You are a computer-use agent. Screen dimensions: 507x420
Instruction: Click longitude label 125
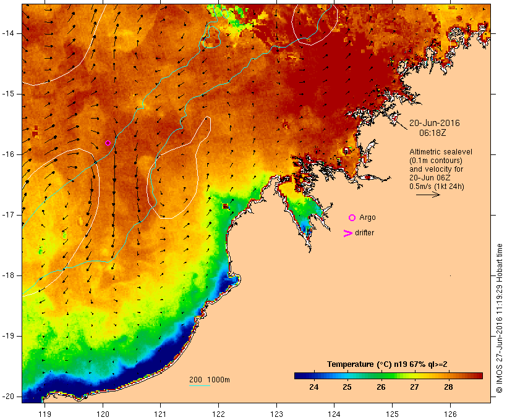393,414
